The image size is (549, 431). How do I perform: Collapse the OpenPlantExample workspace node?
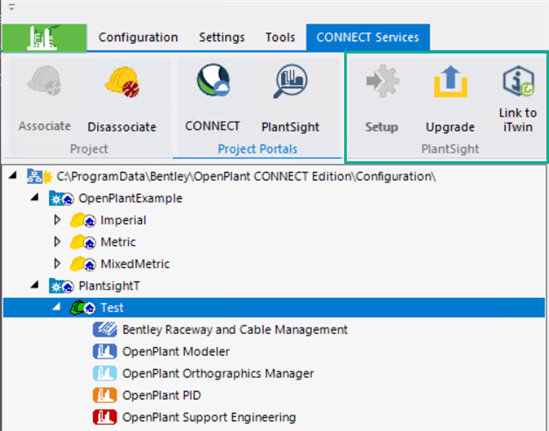coord(35,197)
